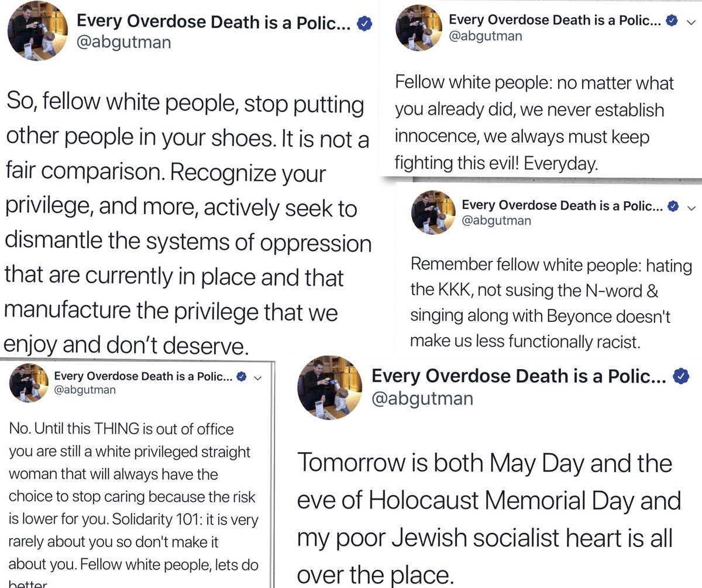
Task: Click display name on the "hating the KKK" tweet
Action: 562,206
